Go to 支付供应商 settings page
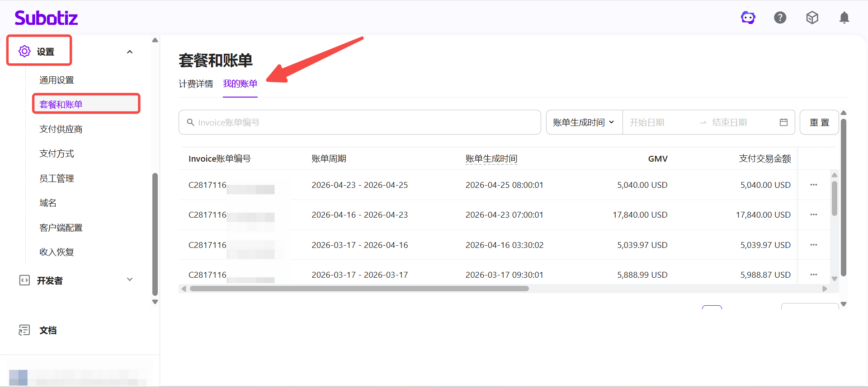The height and width of the screenshot is (387, 868). pos(61,129)
